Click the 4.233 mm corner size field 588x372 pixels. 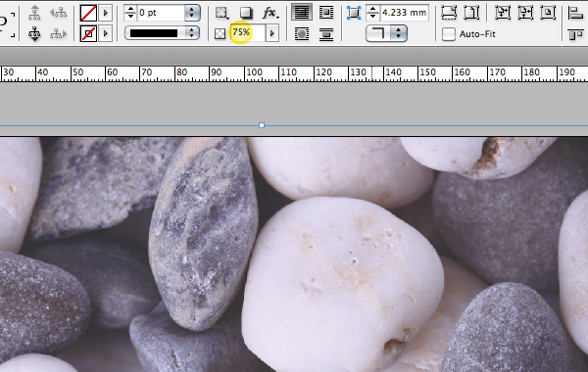coord(404,13)
